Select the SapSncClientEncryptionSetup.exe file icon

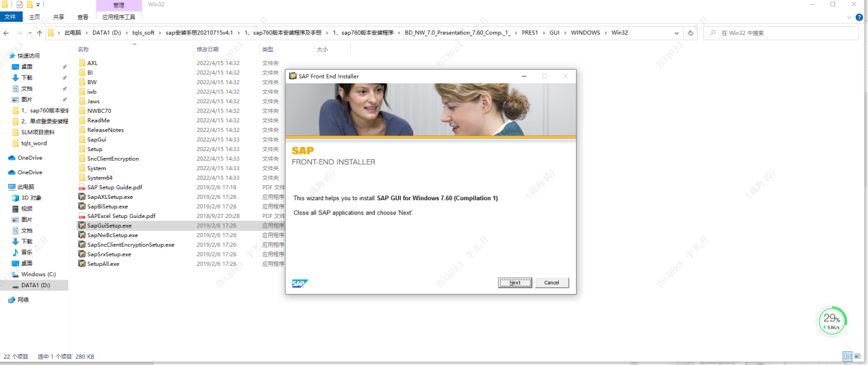tap(82, 245)
